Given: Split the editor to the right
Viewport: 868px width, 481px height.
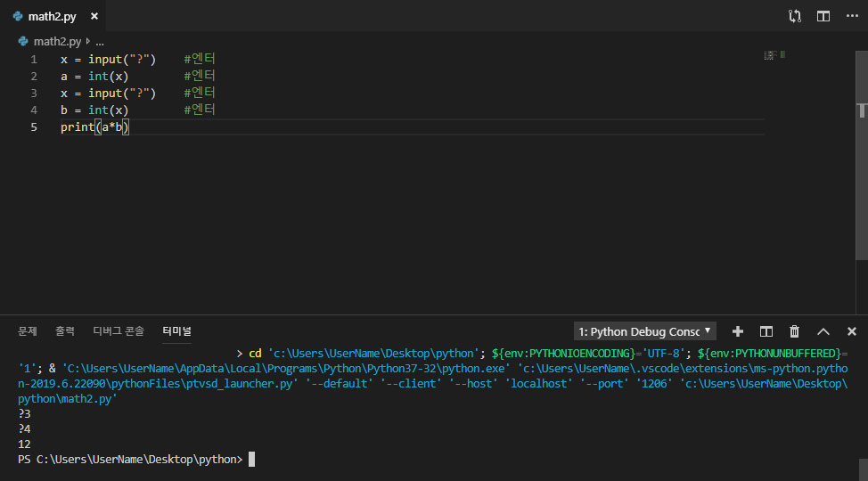Looking at the screenshot, I should tap(823, 16).
